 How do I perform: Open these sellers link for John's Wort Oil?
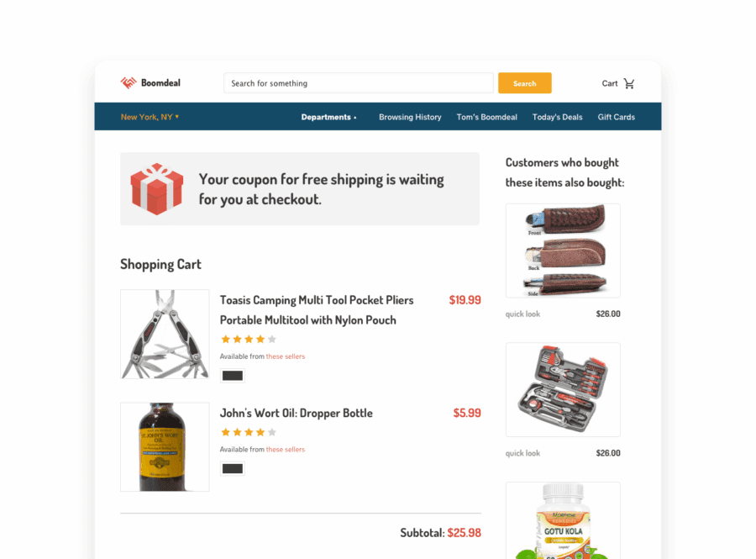tap(286, 450)
